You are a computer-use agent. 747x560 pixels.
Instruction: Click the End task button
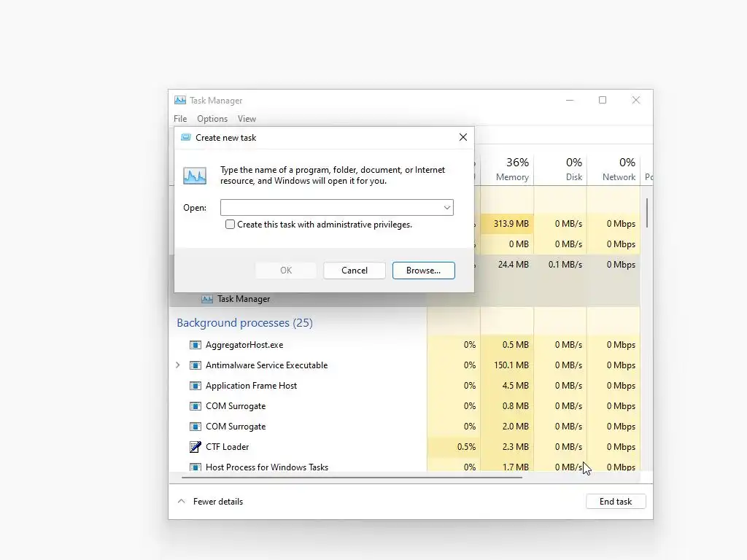tap(616, 502)
